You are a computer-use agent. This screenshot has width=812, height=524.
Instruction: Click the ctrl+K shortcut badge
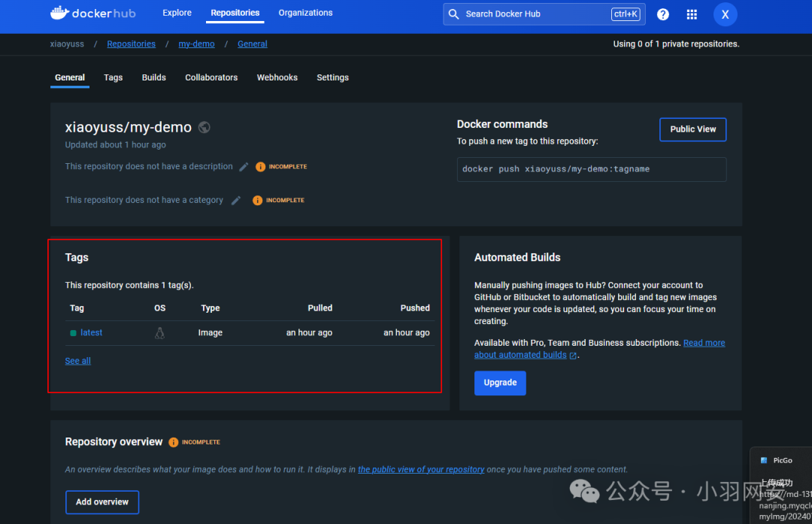click(x=626, y=14)
